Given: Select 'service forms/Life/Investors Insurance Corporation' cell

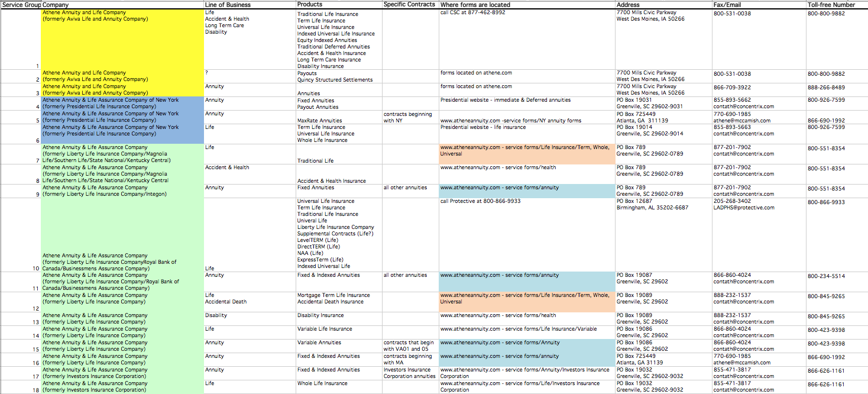Looking at the screenshot, I should pos(526,386).
